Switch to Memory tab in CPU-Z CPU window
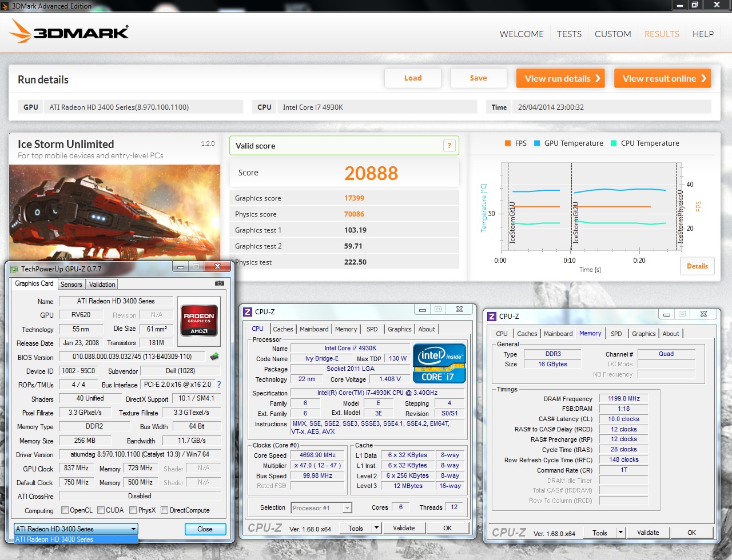This screenshot has height=560, width=732. point(346,329)
